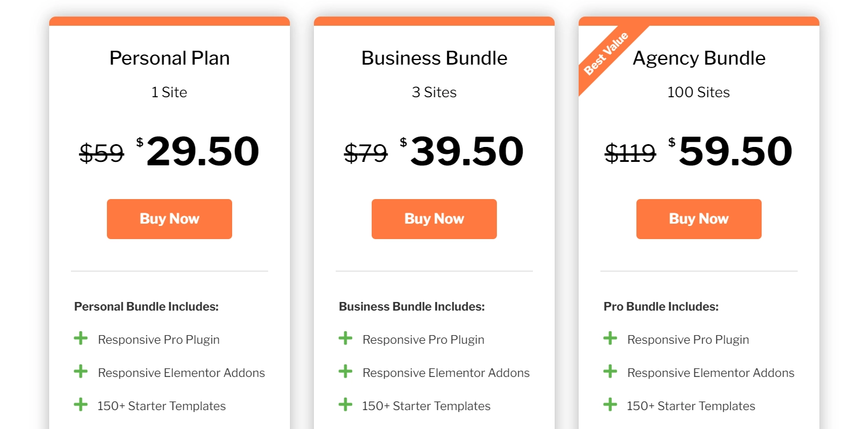Click the plus icon beside 150+ Starter Templates in Agency Bundle
The image size is (868, 429).
coord(610,405)
